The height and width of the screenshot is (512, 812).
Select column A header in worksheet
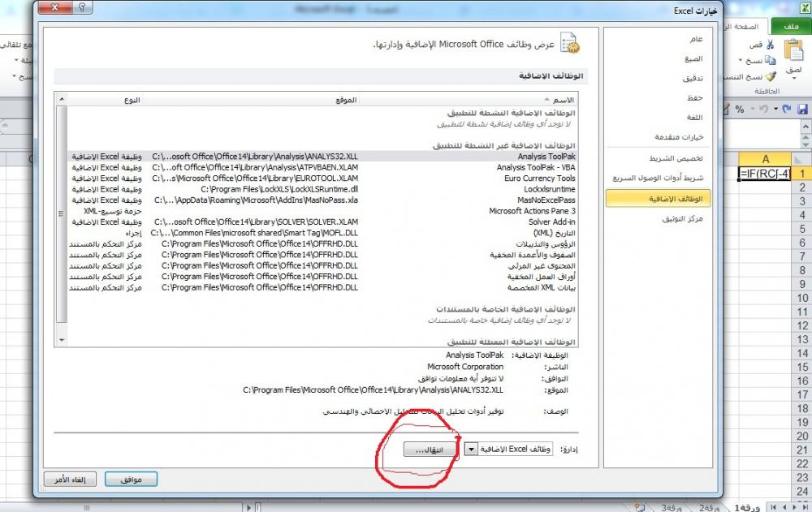point(765,159)
